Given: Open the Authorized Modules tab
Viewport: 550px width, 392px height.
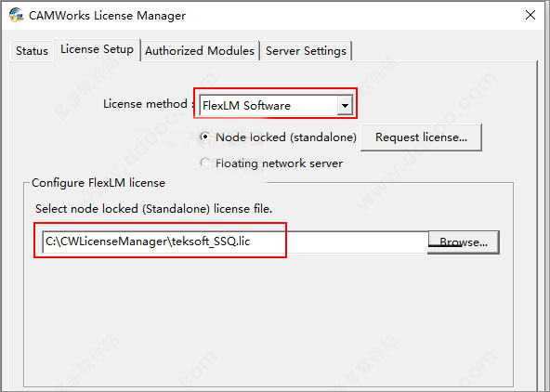Looking at the screenshot, I should click(200, 51).
